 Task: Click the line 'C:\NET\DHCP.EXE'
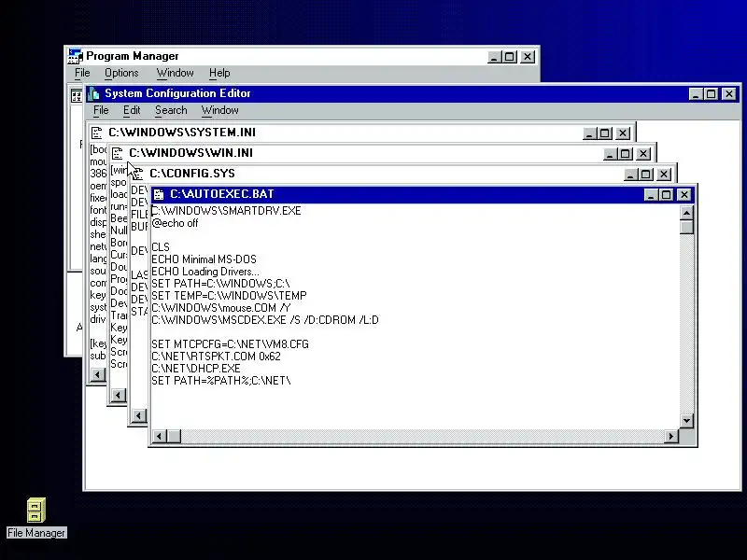tap(196, 369)
